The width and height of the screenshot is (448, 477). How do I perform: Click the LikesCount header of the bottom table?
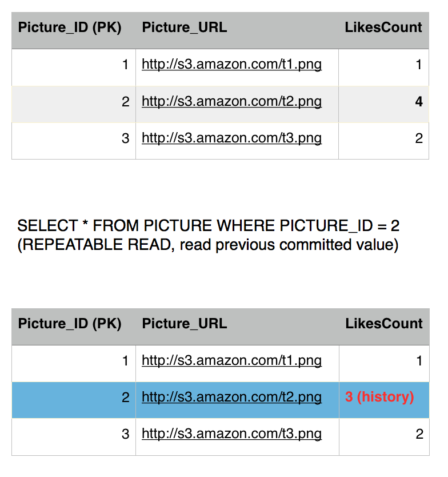384,324
